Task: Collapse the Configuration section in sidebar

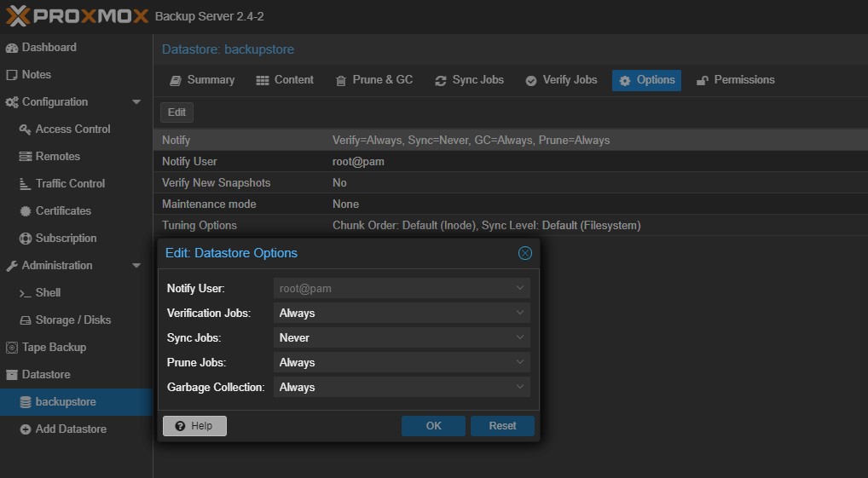Action: click(136, 102)
